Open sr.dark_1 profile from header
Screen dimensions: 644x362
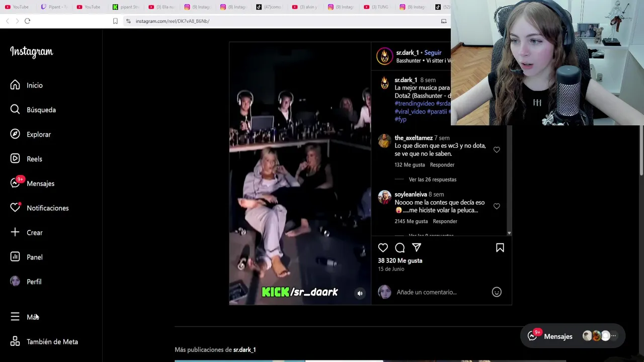click(408, 53)
